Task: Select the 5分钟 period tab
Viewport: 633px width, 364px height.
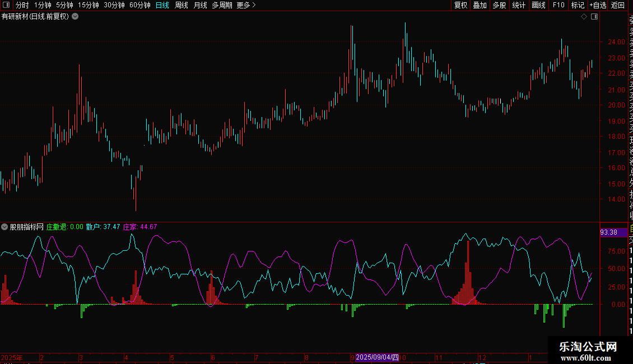Action: pos(64,5)
